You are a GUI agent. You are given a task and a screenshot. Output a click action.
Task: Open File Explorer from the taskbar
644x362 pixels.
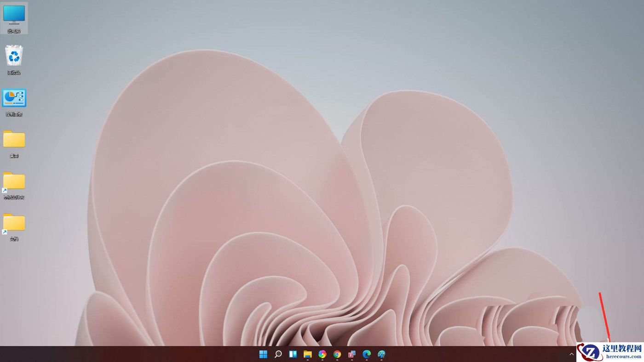[x=307, y=354]
